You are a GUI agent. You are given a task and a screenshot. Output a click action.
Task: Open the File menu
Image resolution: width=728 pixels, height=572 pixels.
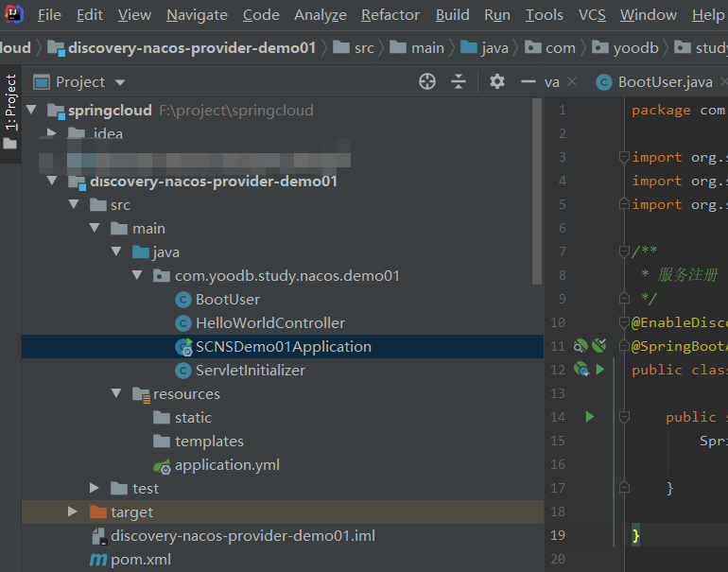pyautogui.click(x=49, y=15)
